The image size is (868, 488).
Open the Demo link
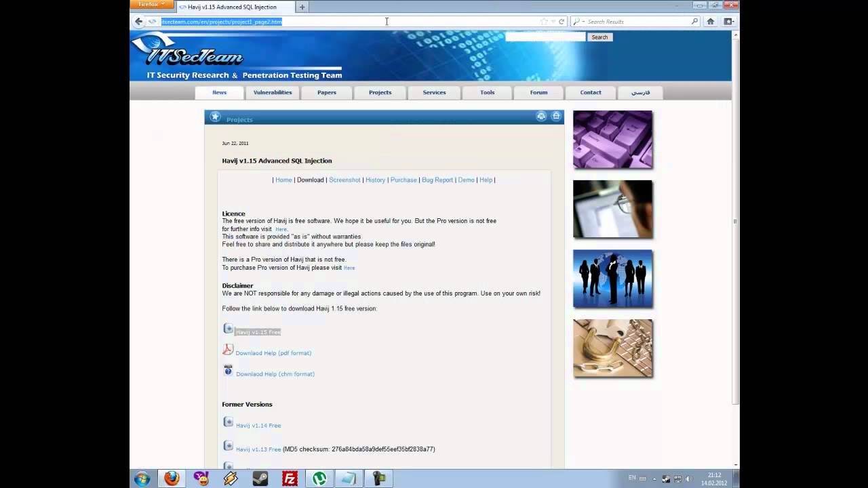[466, 180]
